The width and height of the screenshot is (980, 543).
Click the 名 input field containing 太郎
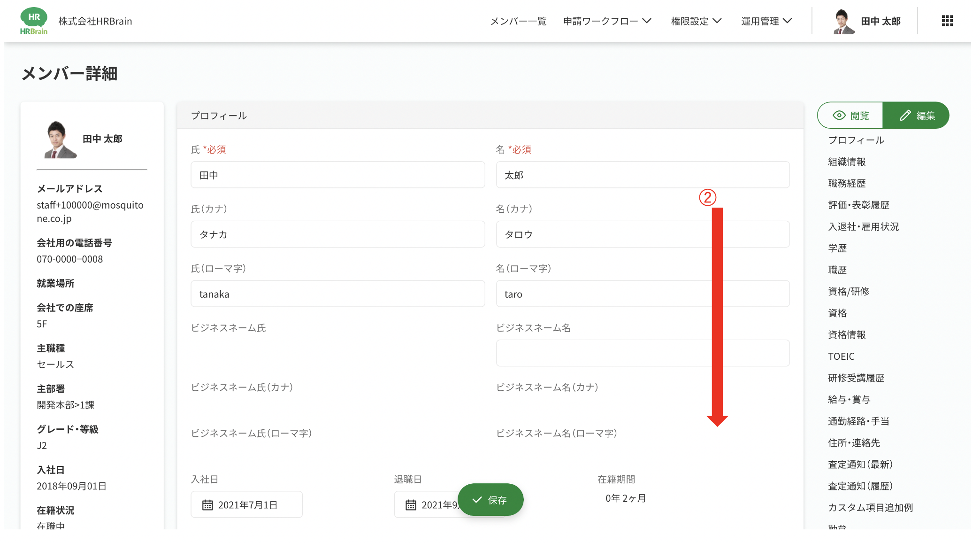coord(643,175)
